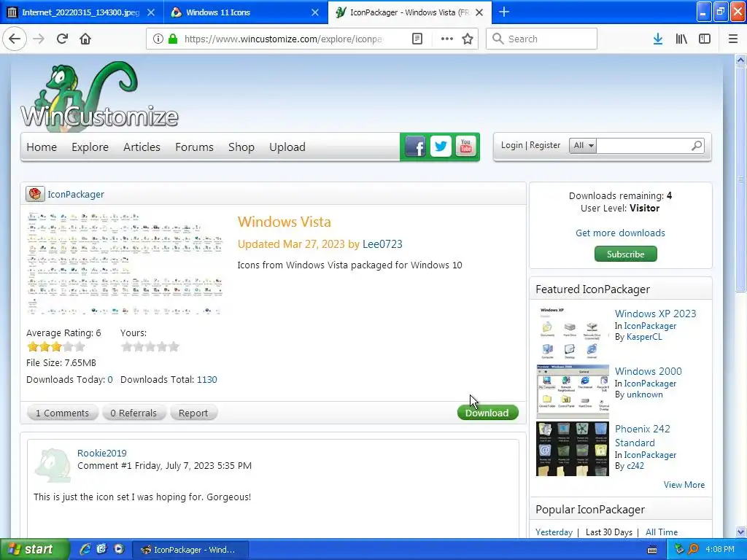Screen dimensions: 747x560
Task: Open Windows 2000 featured link
Action: point(648,371)
